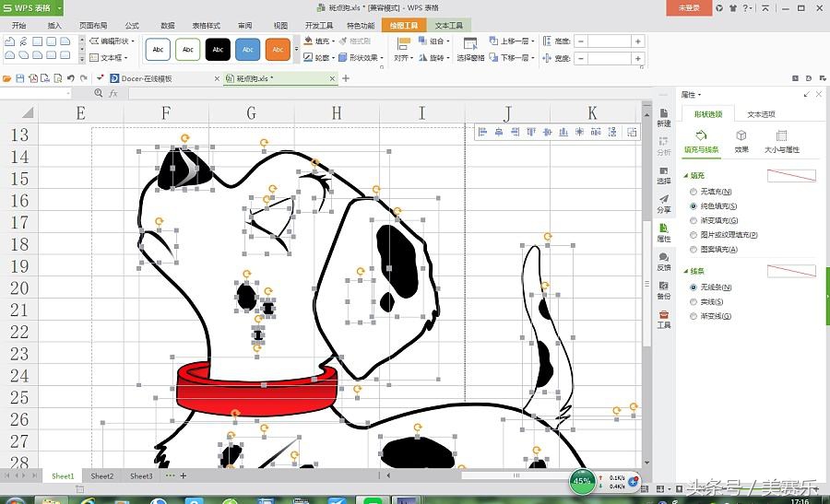Click the redo arrow icon
Screen dimensions: 830x504
tap(84, 78)
